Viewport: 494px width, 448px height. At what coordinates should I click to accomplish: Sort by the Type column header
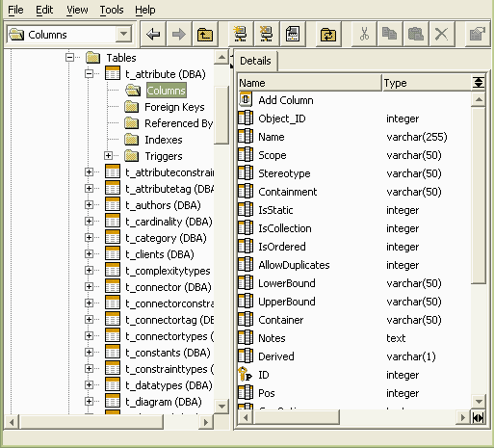427,83
